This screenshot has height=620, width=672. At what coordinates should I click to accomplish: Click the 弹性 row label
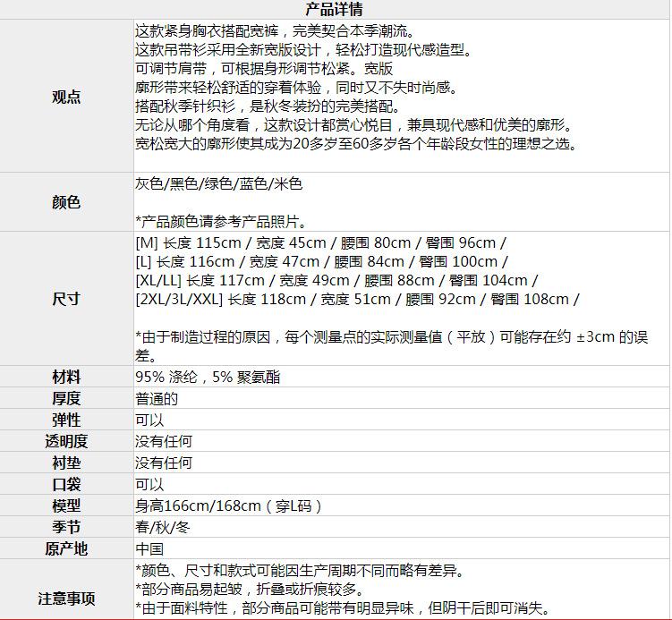66,420
